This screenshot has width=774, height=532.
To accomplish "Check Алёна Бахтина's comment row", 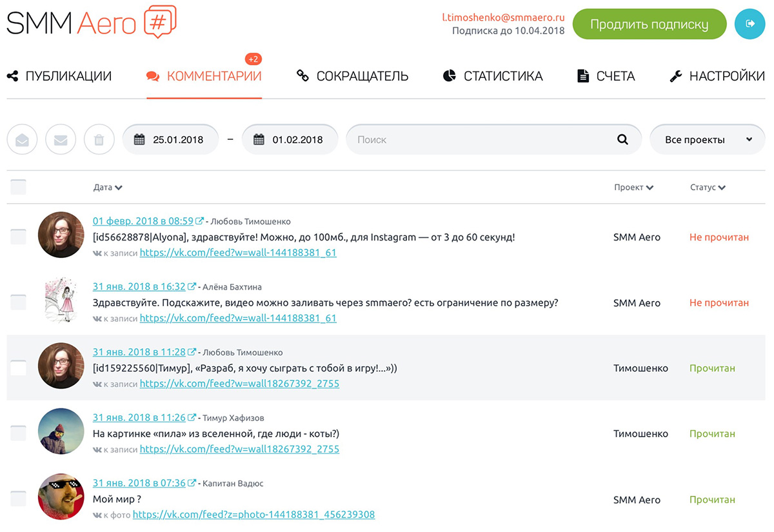I will point(18,302).
